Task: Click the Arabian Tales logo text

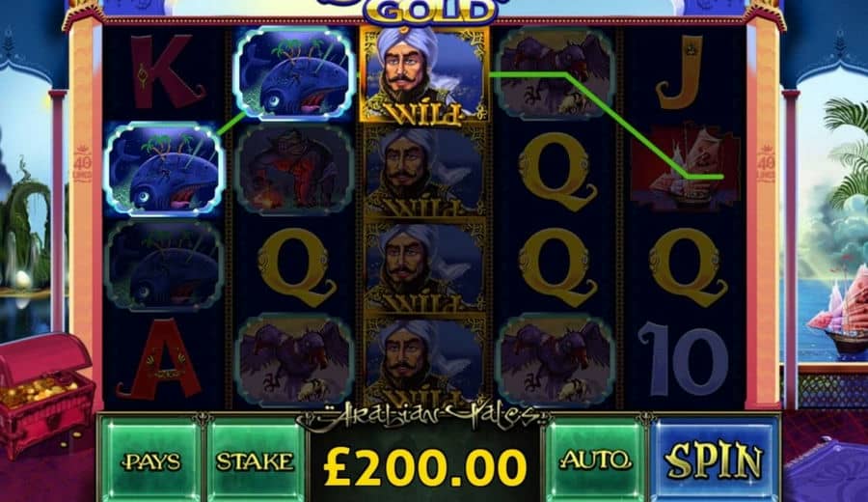Action: point(420,417)
